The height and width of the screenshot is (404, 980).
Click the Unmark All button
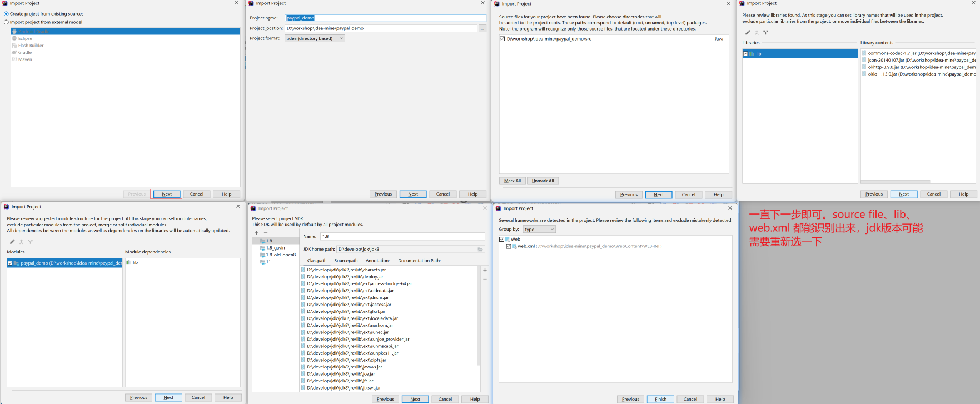tap(543, 181)
